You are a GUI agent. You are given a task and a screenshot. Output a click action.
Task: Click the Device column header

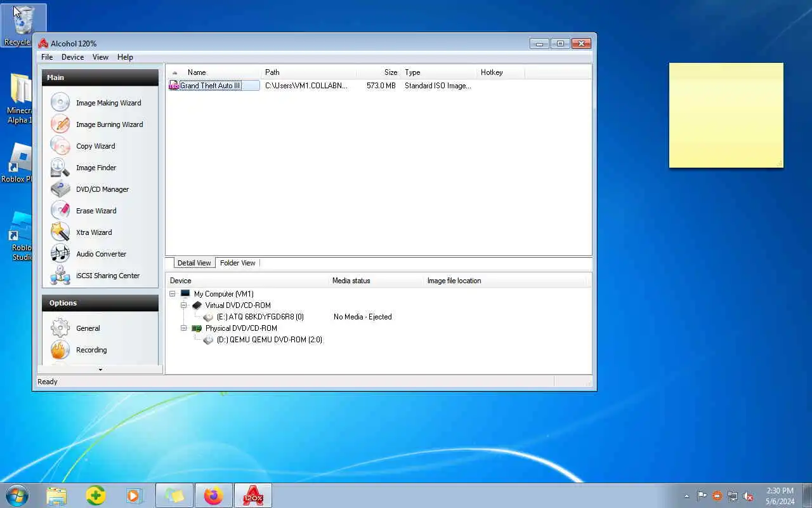point(247,281)
